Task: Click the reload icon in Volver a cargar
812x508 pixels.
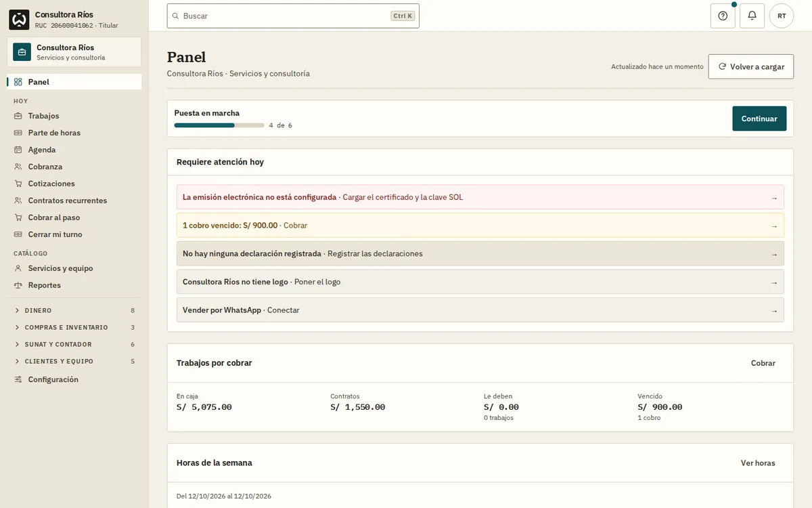Action: (x=723, y=66)
